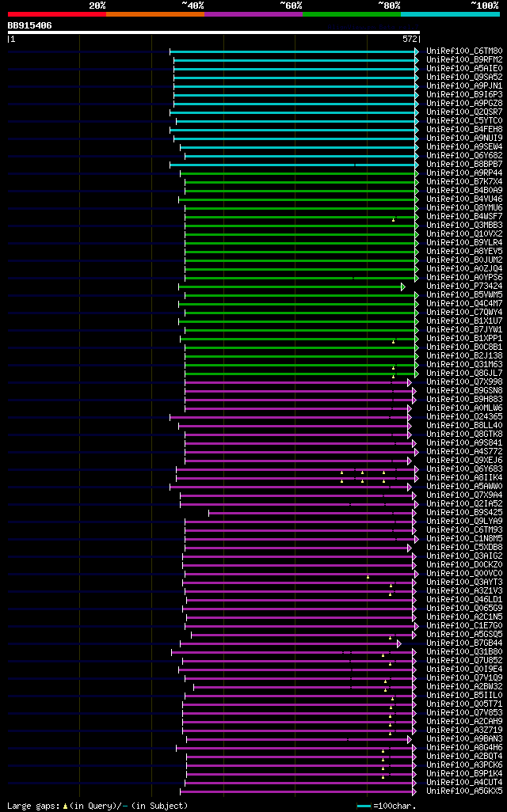
Task: Select the UniRef100_A4S772 entry
Action: point(464,452)
